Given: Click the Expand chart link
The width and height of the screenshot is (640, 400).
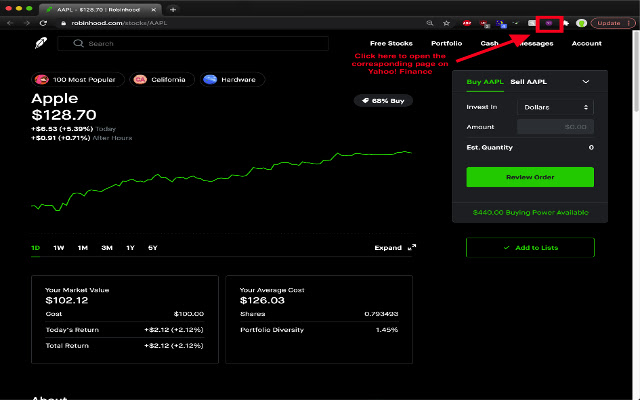Looking at the screenshot, I should [x=388, y=248].
